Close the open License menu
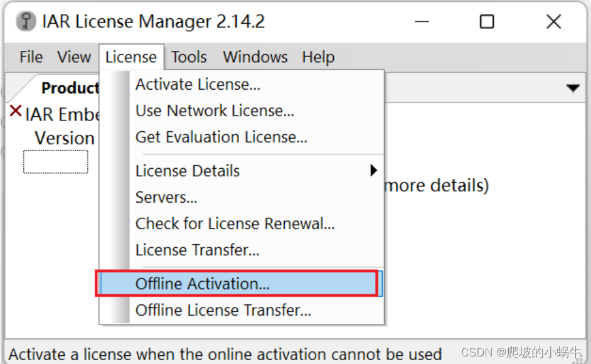The height and width of the screenshot is (364, 591). (x=131, y=57)
